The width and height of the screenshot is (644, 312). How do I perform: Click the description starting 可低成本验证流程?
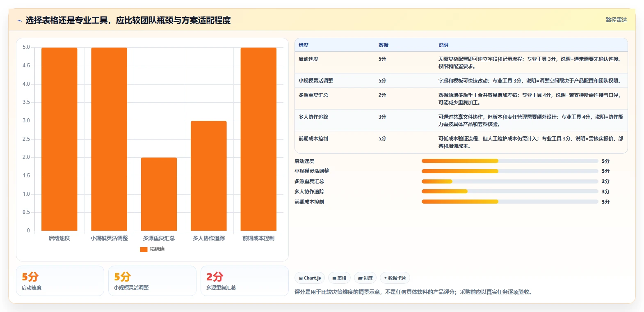click(531, 142)
